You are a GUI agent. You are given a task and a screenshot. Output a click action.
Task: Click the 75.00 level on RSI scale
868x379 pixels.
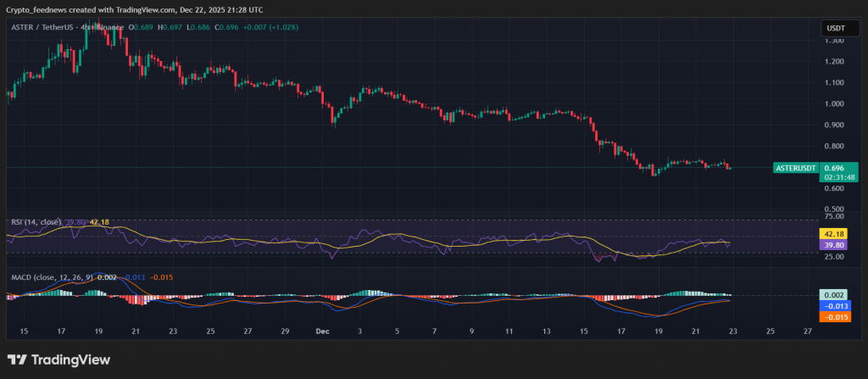(x=832, y=217)
